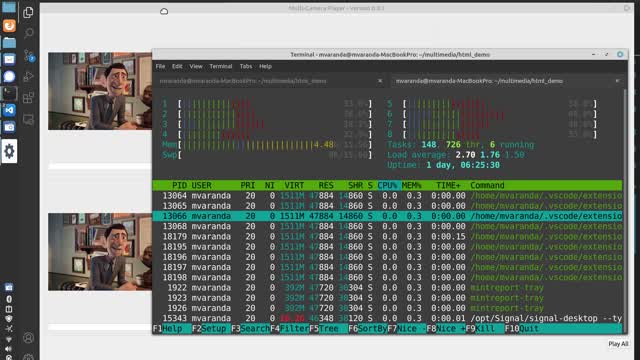
Task: Click F5 Tree in htop footer
Action: (x=329, y=329)
